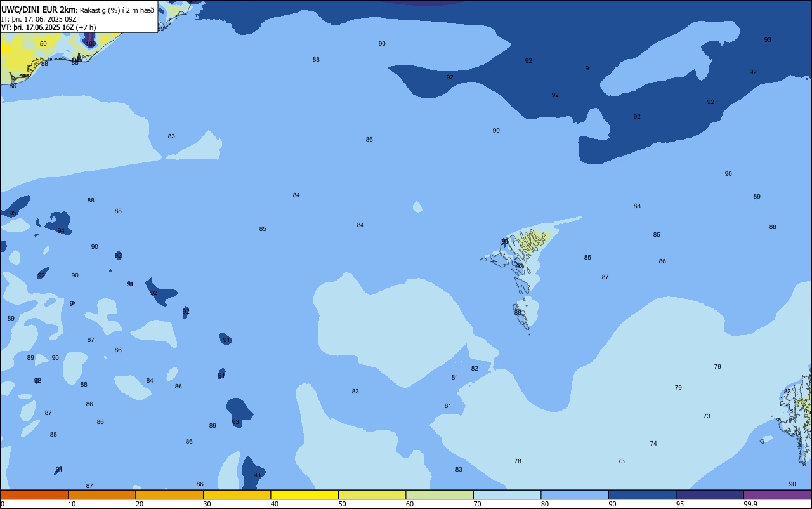
Task: Click the "78" humidity value on the map
Action: pos(518,461)
